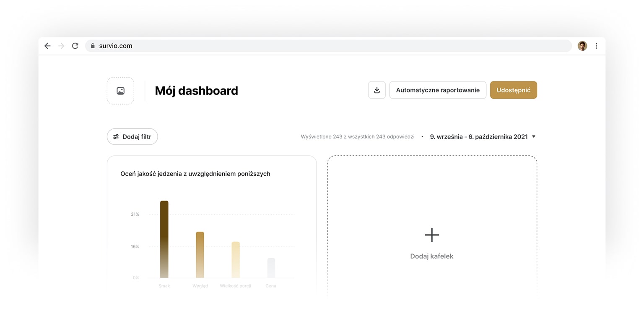Click the browser back arrow
Screen dimensions: 644x332
[x=47, y=46]
